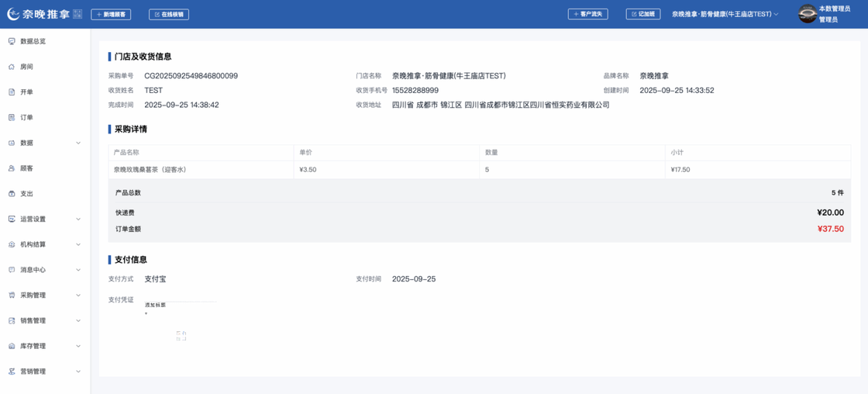868x394 pixels.
Task: Click the user avatar picture
Action: pos(807,14)
